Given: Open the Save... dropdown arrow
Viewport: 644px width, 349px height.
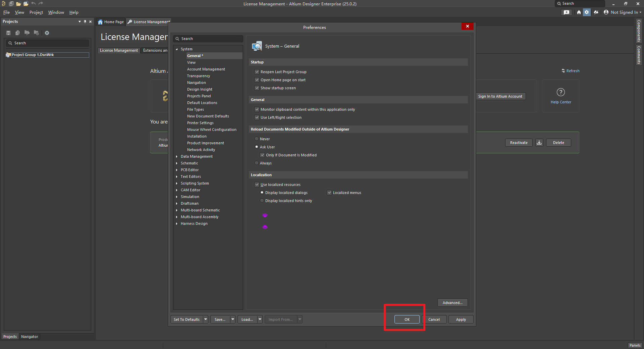Looking at the screenshot, I should pos(233,319).
